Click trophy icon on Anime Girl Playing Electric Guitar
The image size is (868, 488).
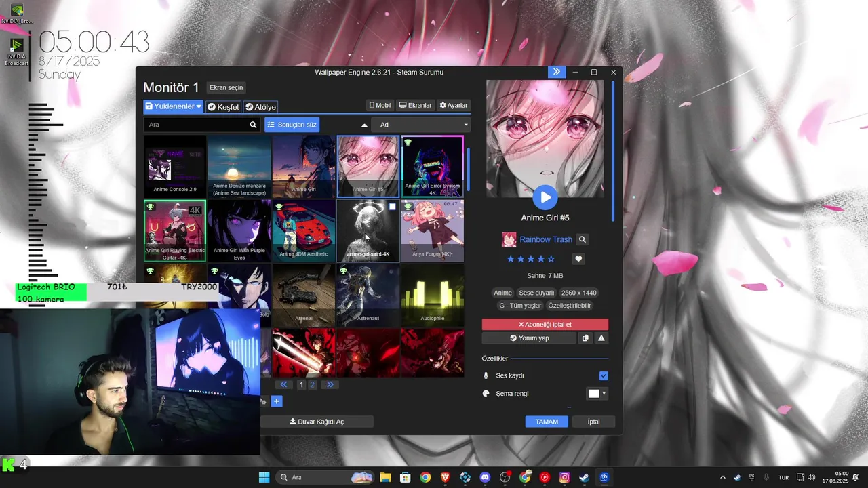point(151,207)
